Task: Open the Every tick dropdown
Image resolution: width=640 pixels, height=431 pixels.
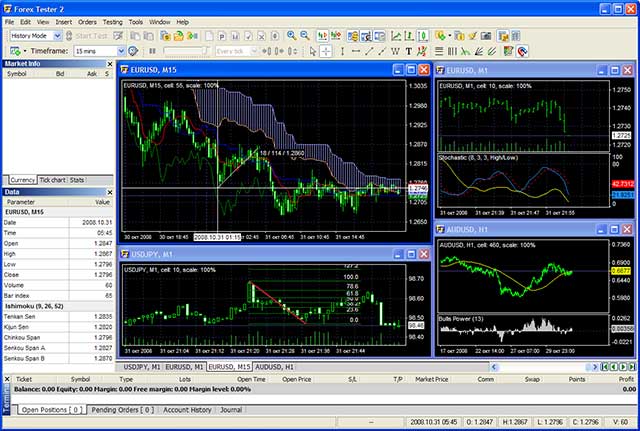Action: 257,51
